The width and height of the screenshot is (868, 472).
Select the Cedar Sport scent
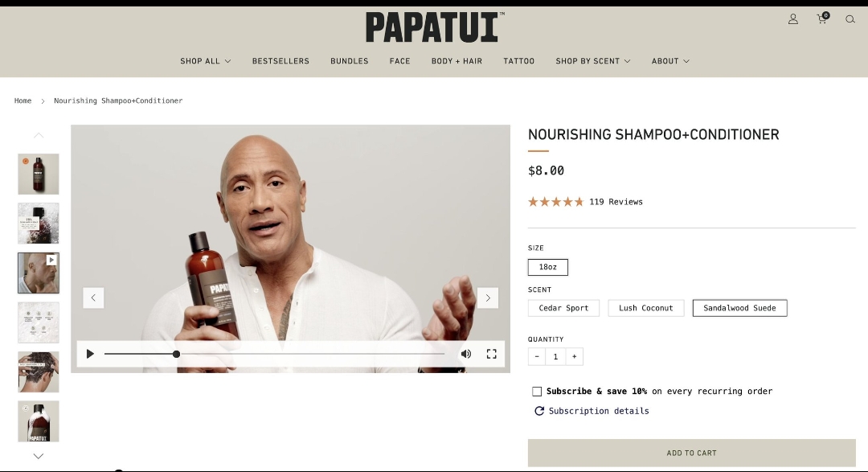[563, 308]
